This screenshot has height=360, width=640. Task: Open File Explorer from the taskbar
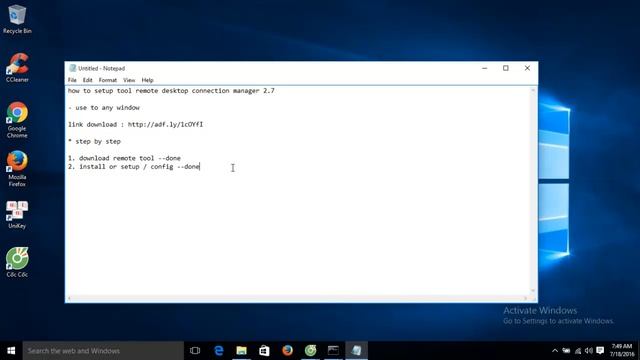pyautogui.click(x=242, y=351)
